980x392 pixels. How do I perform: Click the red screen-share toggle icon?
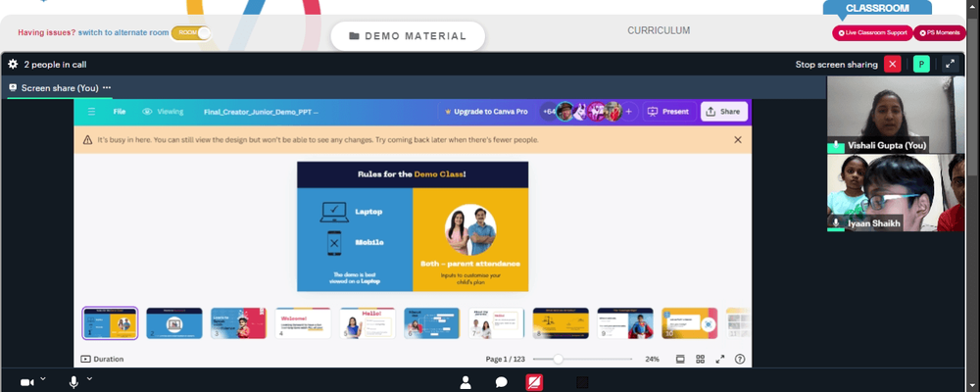click(534, 382)
